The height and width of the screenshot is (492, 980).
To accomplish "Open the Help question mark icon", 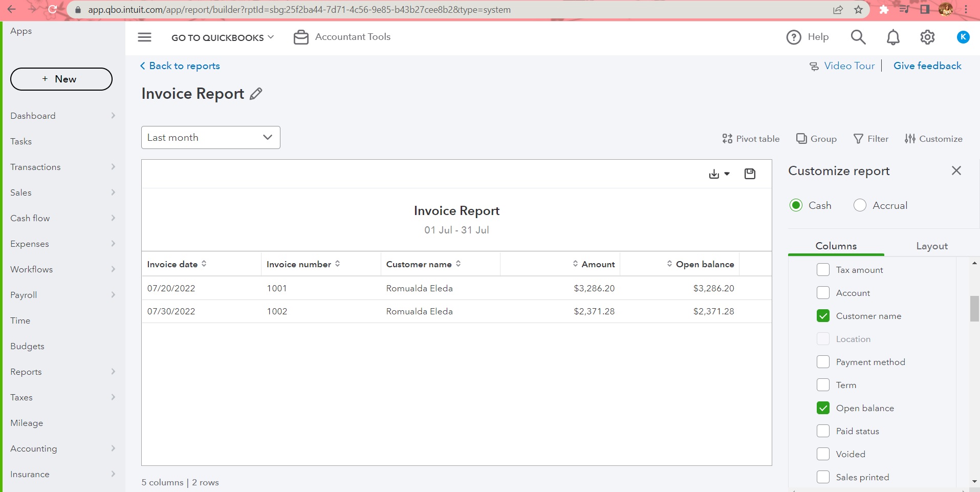I will coord(794,37).
